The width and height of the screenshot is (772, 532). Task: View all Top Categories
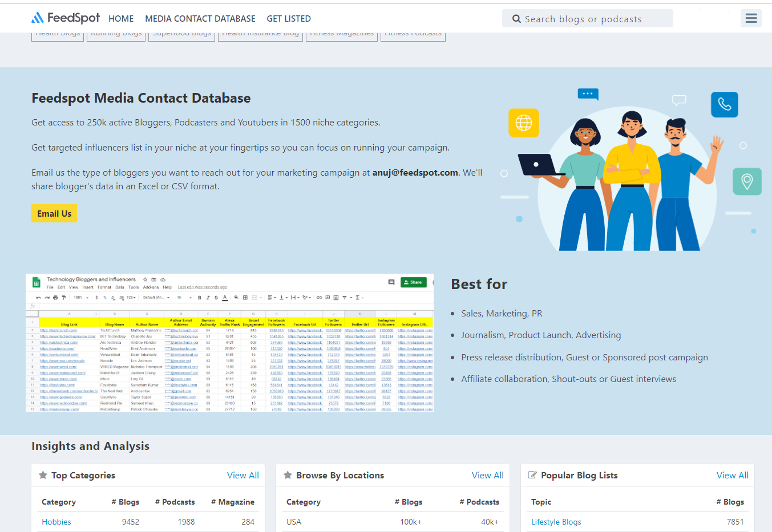[242, 475]
